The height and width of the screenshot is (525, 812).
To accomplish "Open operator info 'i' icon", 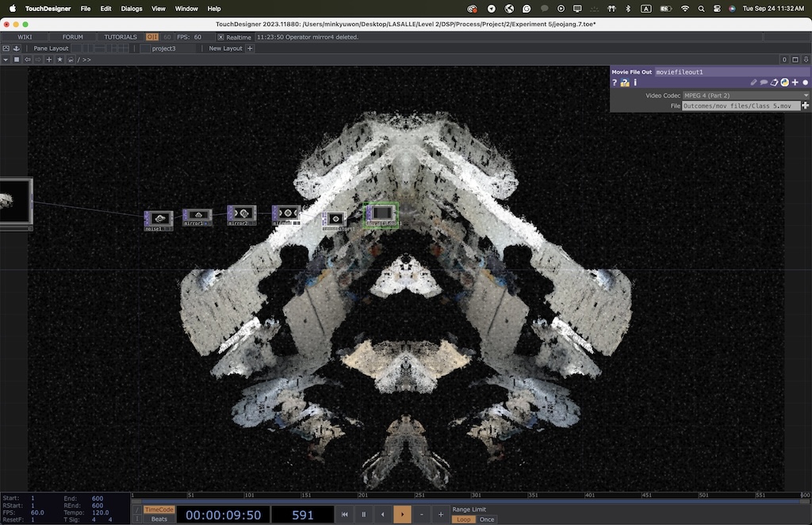I will click(635, 82).
